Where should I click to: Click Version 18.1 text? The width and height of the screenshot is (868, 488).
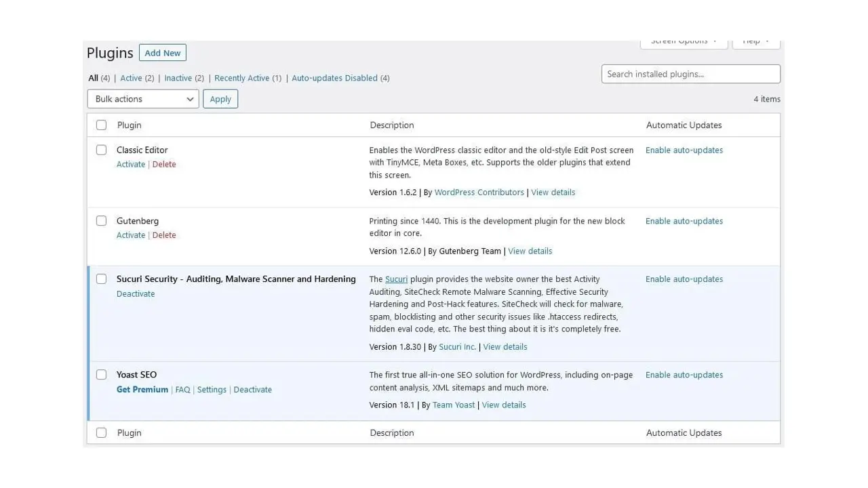tap(392, 405)
